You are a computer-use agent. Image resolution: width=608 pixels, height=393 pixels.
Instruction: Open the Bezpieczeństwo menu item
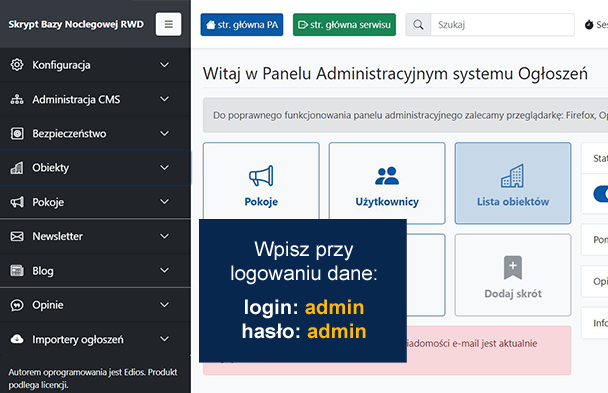69,134
